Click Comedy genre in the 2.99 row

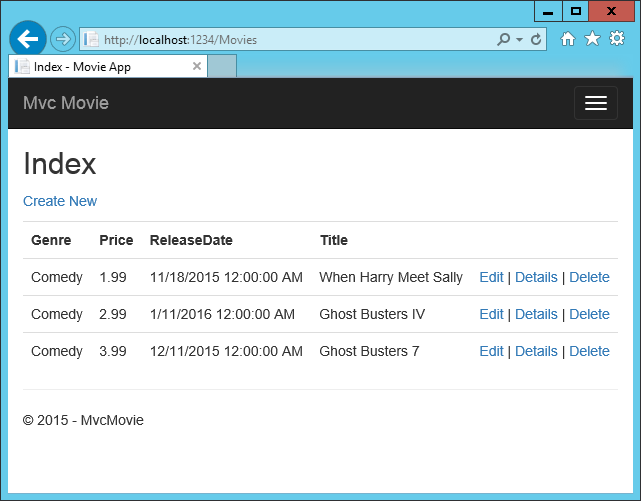[x=57, y=314]
